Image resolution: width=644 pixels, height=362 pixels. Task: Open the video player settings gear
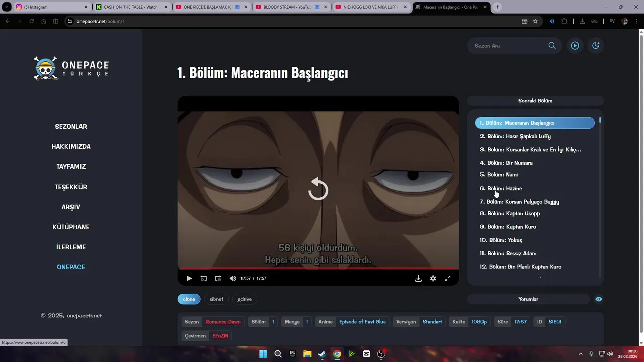click(x=433, y=278)
